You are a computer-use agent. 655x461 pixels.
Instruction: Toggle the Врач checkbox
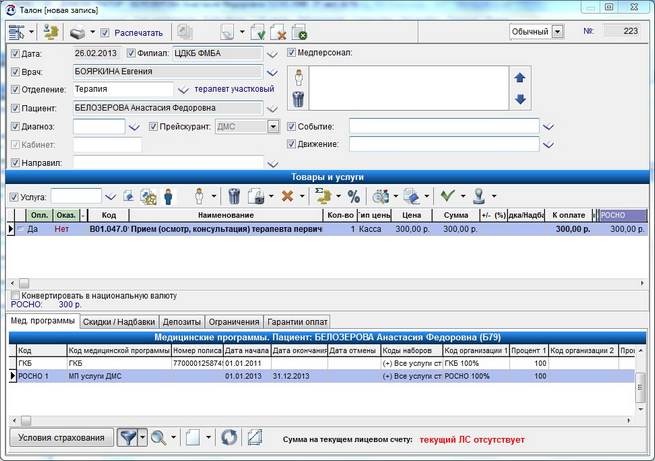tap(15, 72)
